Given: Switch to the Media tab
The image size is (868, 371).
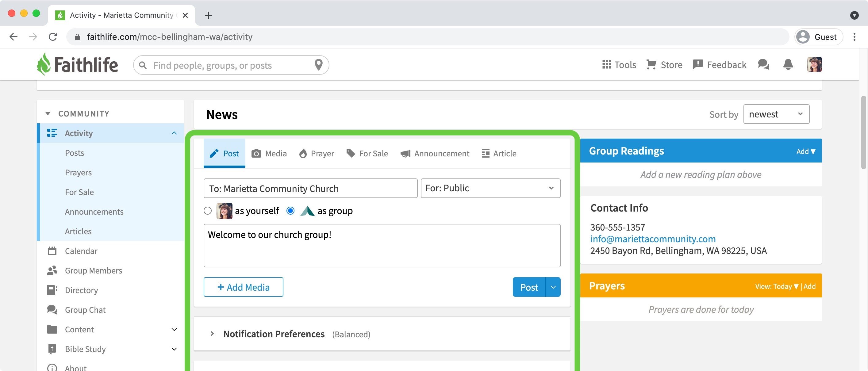Looking at the screenshot, I should click(269, 153).
